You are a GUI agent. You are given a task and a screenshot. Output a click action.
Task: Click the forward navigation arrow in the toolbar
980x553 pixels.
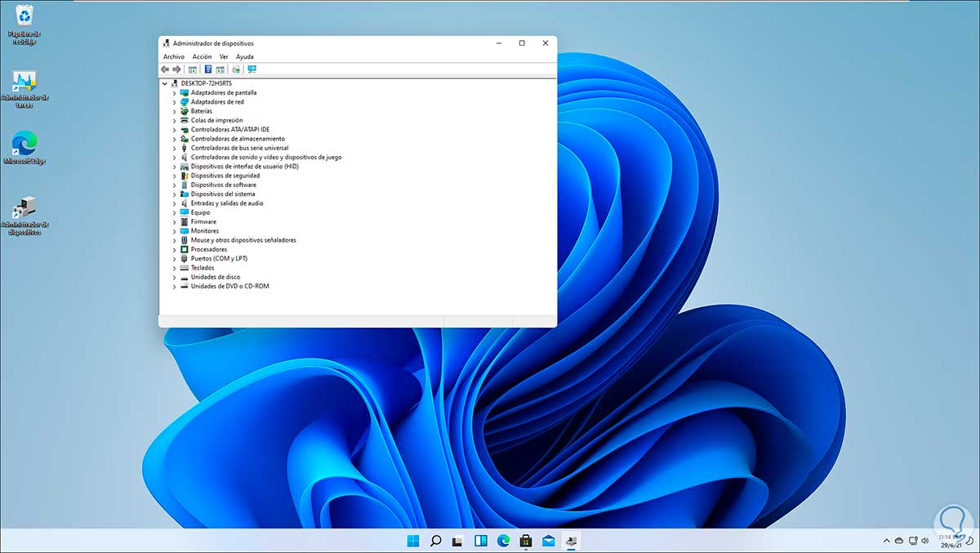(x=176, y=69)
